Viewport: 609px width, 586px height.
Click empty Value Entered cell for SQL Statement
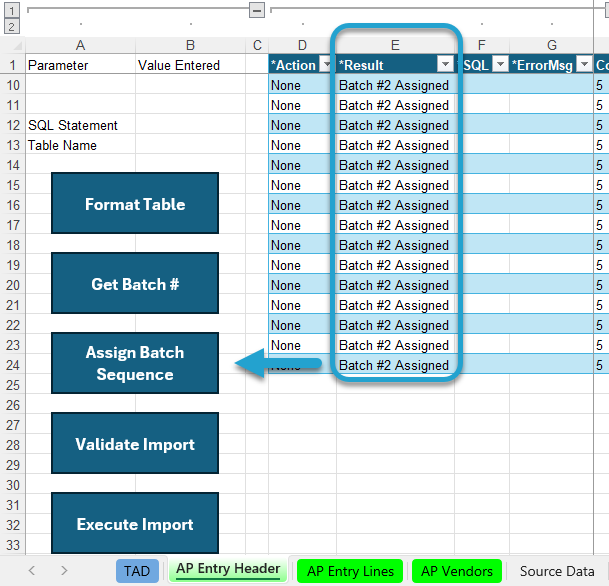coord(190,125)
